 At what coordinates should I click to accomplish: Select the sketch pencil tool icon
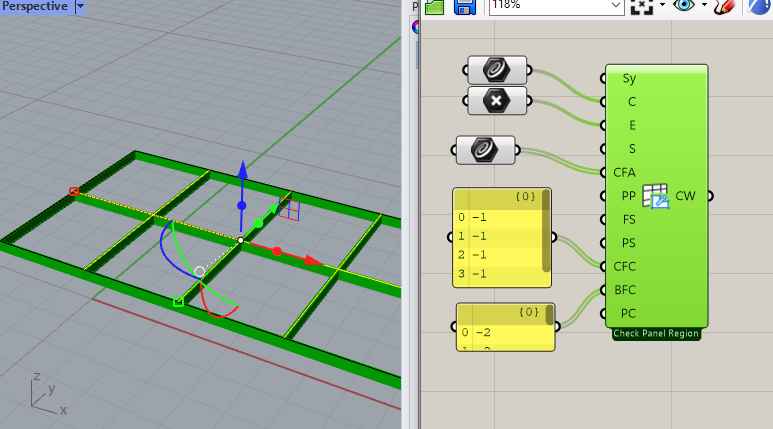click(724, 6)
